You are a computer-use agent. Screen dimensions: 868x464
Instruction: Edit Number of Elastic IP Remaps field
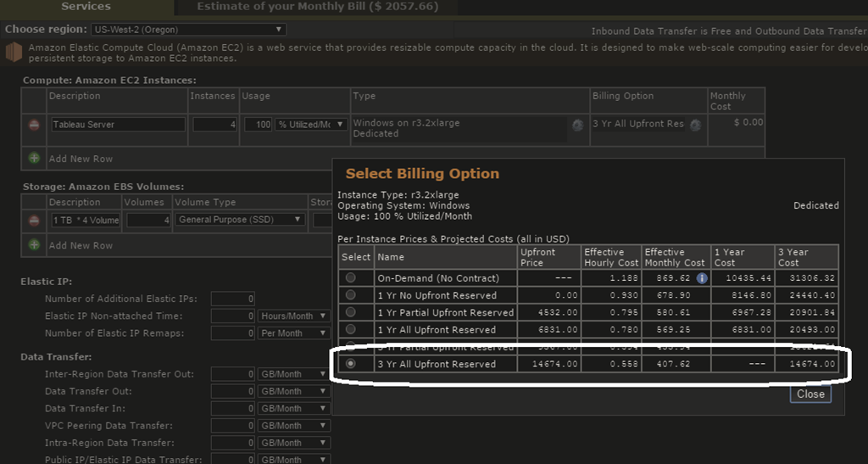tap(232, 333)
